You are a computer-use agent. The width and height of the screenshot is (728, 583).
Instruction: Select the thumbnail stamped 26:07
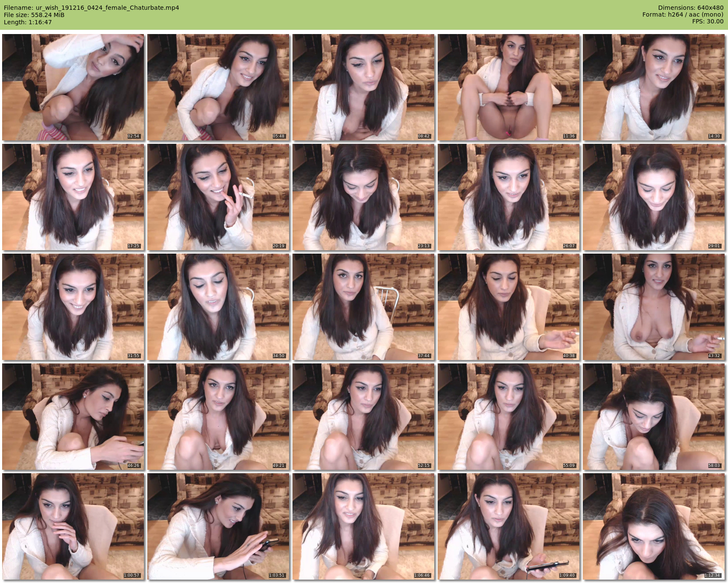tap(509, 197)
